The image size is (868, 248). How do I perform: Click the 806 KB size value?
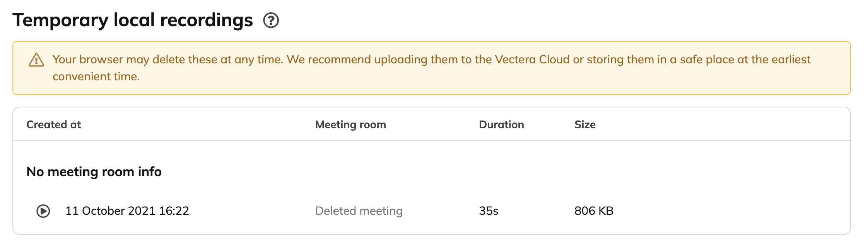594,211
